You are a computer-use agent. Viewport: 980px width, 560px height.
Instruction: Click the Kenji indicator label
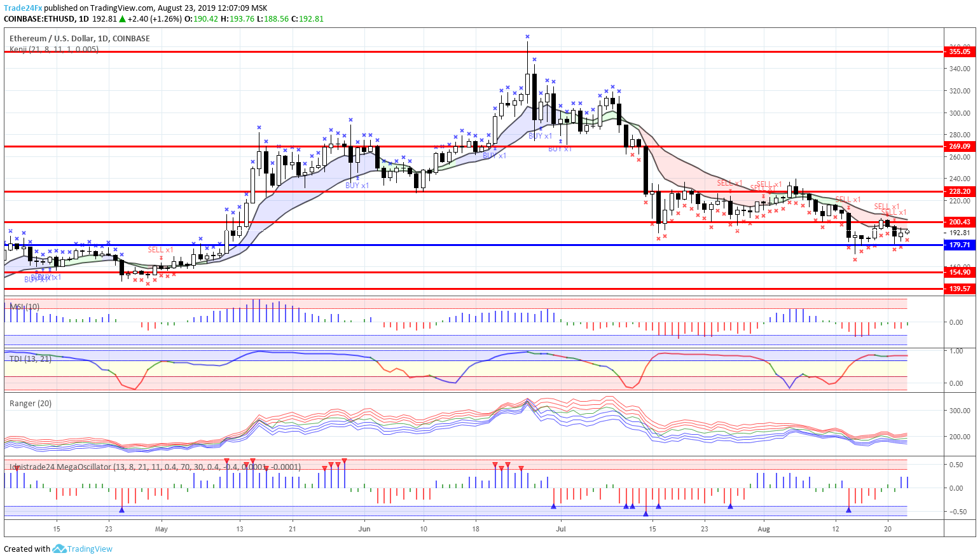tap(54, 49)
